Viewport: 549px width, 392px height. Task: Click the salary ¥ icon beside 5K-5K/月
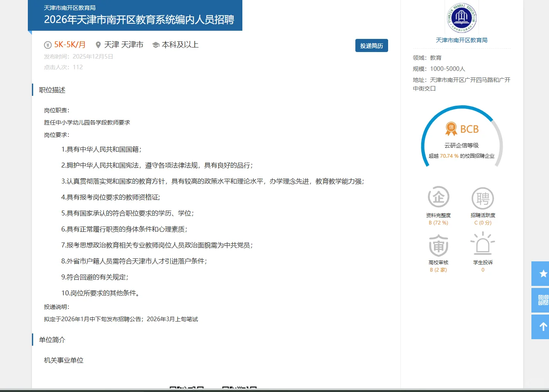point(47,45)
